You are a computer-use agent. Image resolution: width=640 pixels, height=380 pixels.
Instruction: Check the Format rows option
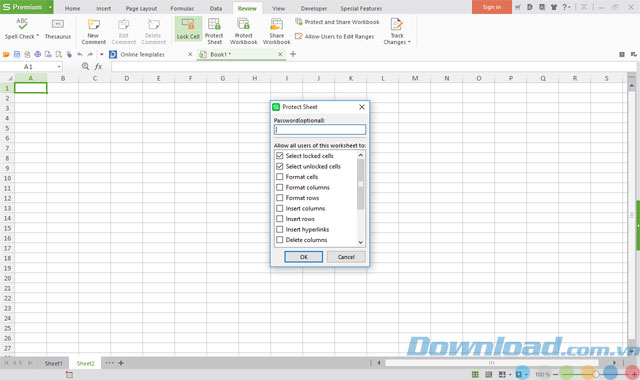click(280, 198)
